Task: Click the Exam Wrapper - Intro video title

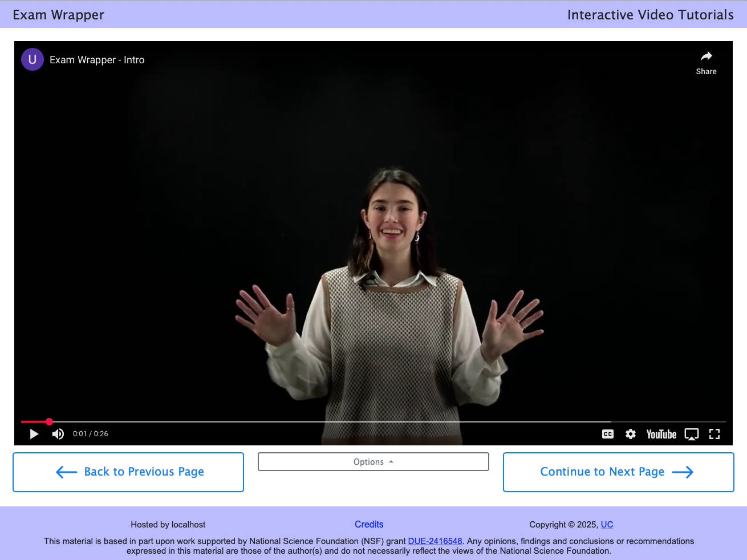Action: (97, 60)
